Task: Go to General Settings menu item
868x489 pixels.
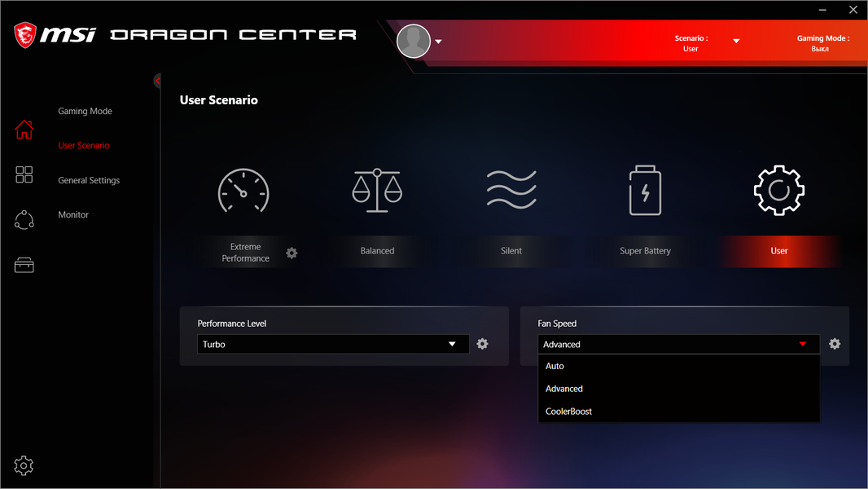Action: (89, 181)
